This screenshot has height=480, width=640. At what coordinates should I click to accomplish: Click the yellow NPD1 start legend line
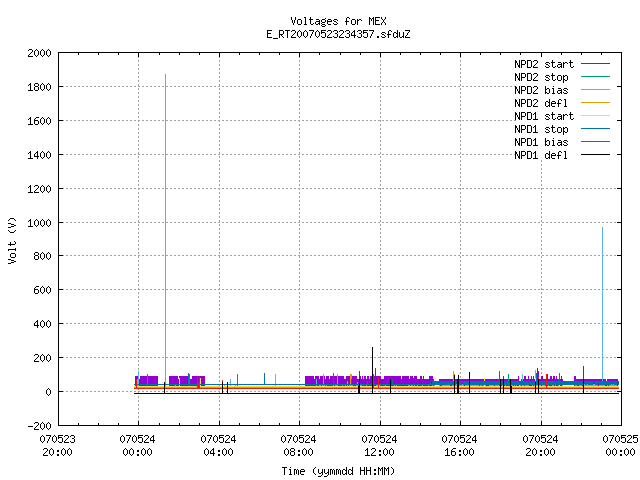coord(595,116)
